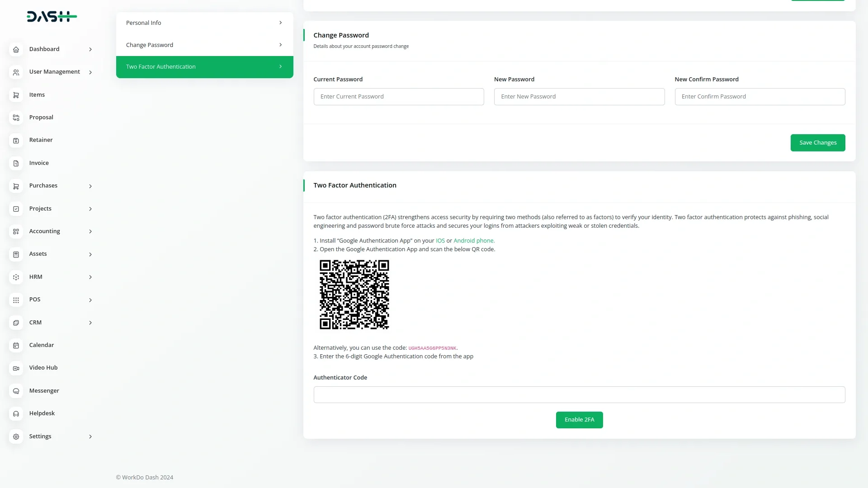Expand the Settings menu chevron

pyautogui.click(x=90, y=436)
